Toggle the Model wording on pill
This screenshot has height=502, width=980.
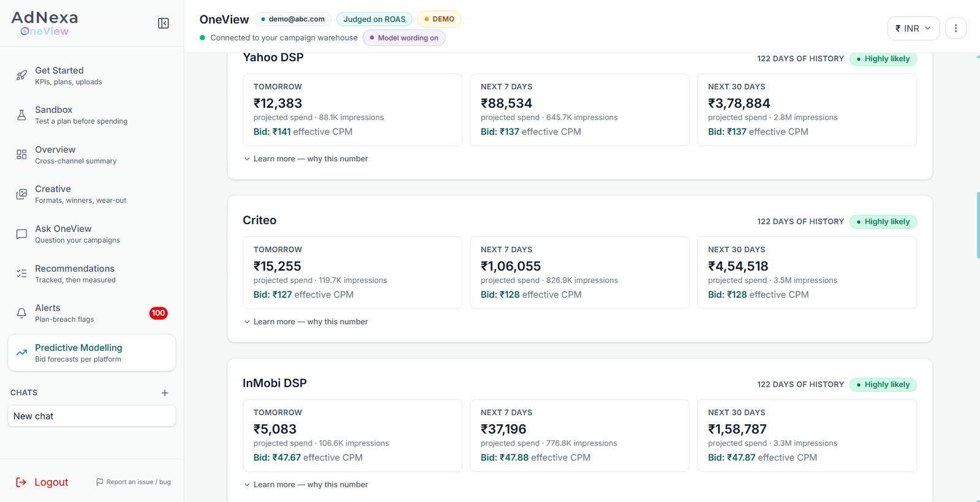point(404,38)
